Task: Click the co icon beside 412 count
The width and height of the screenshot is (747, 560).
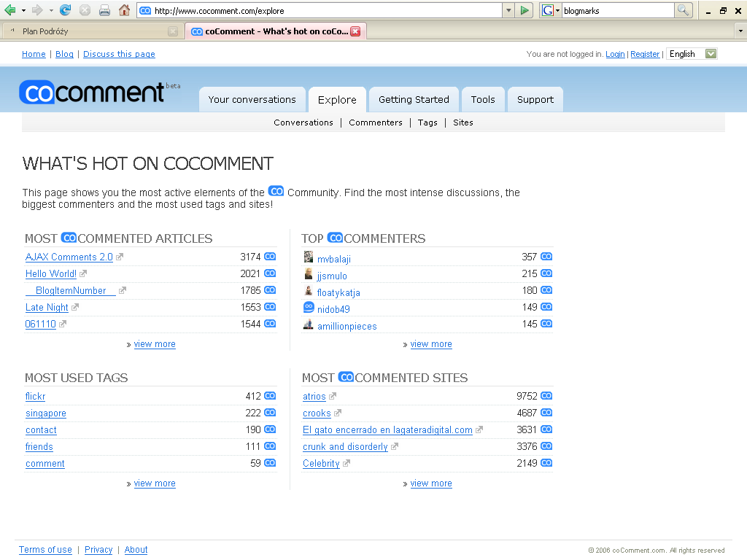Action: point(270,396)
